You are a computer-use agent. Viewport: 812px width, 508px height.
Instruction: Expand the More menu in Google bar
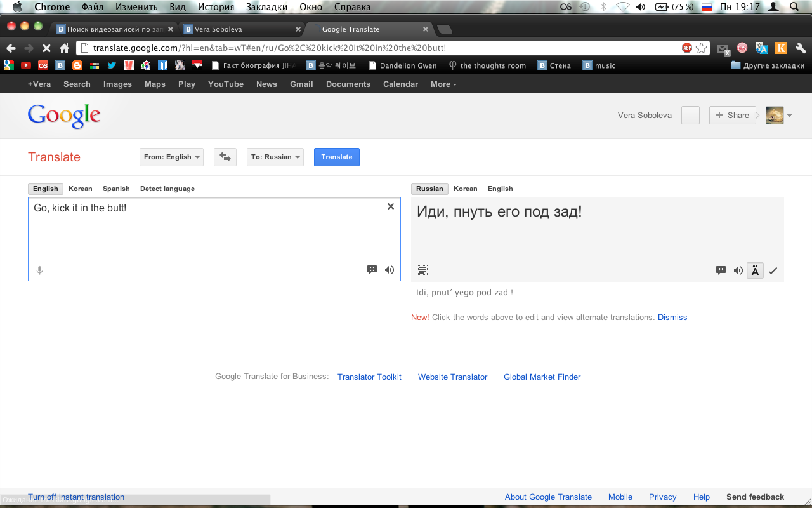pos(443,84)
